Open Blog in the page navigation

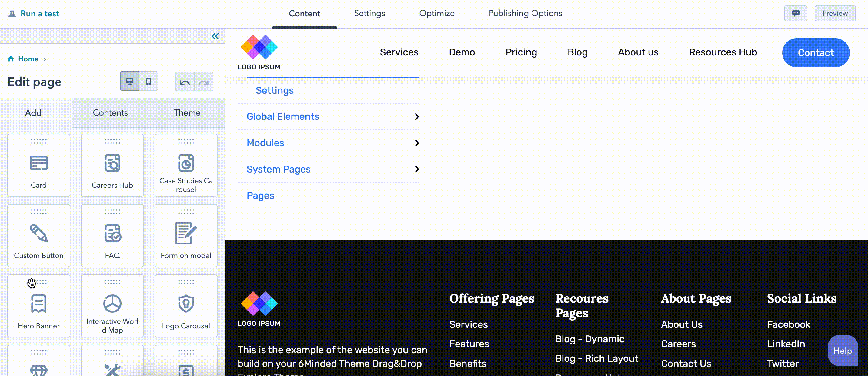click(577, 52)
